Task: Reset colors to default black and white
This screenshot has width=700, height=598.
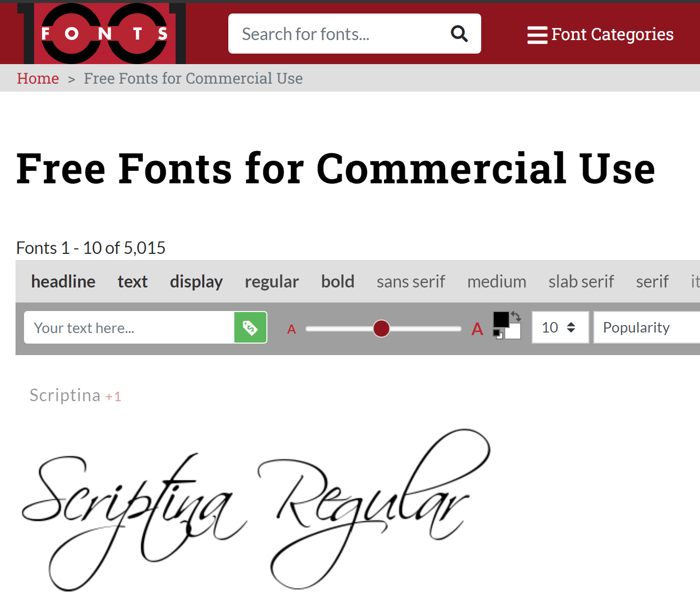Action: click(x=498, y=334)
